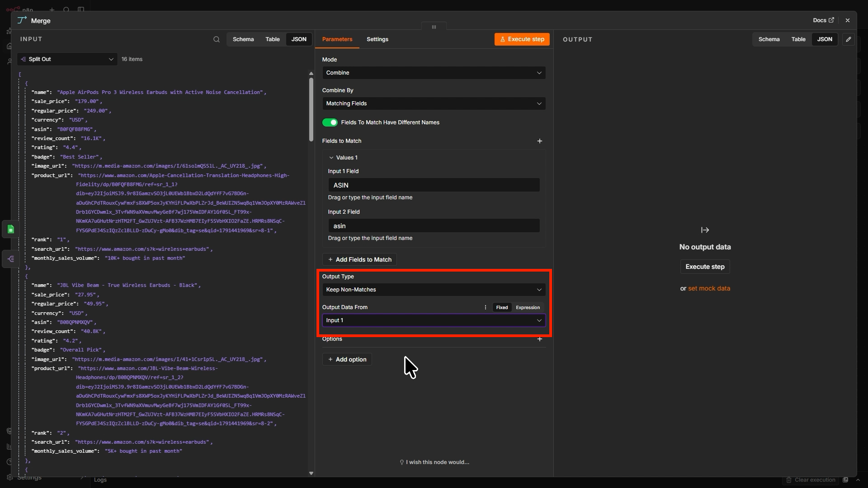Screen dimensions: 868x488
Task: Select the input JSON view
Action: point(298,39)
